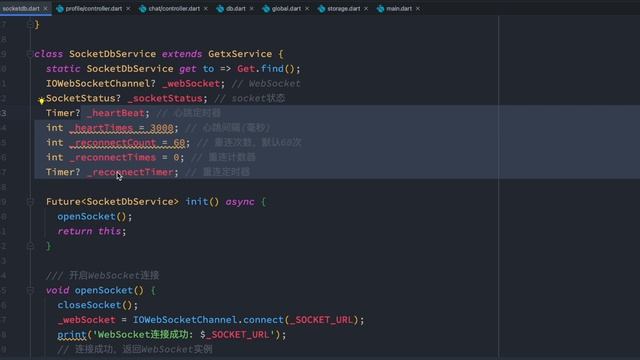
Task: Open the profile/controller.dart tab
Action: tap(93, 8)
